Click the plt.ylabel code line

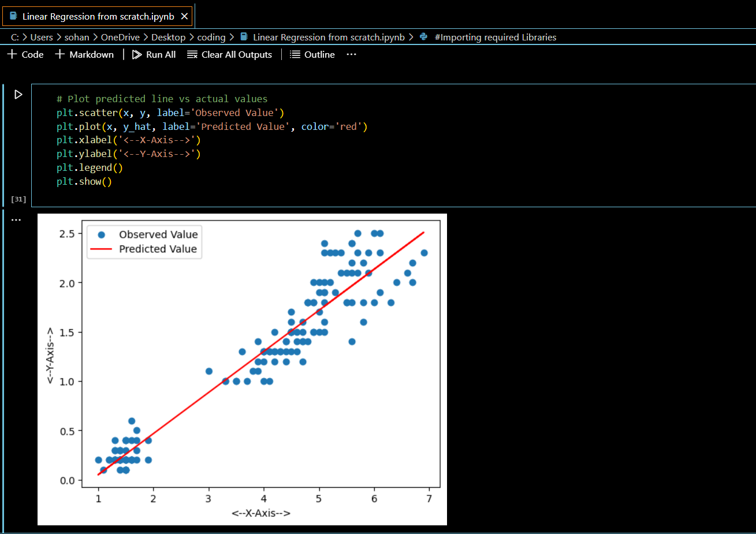129,154
